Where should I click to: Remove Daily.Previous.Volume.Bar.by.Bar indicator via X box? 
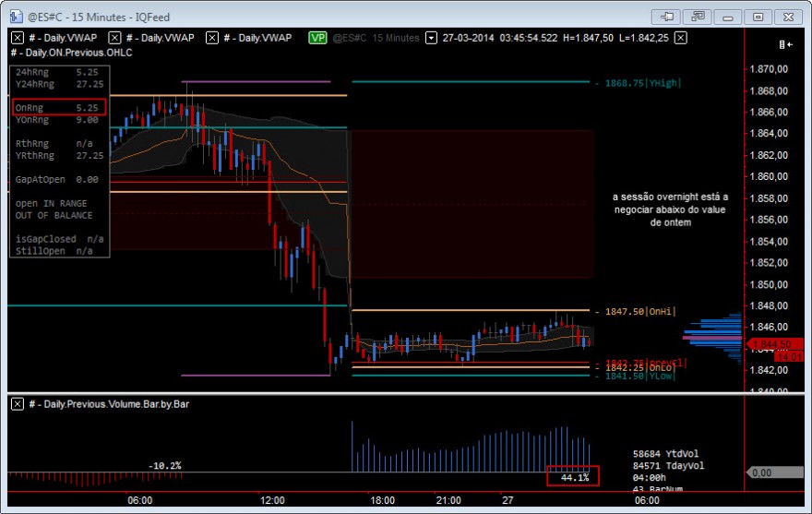point(18,404)
